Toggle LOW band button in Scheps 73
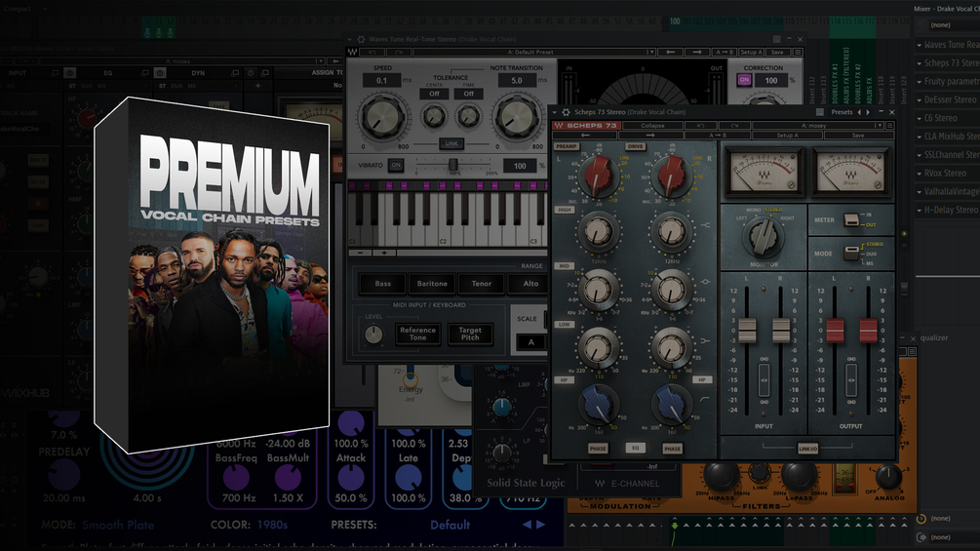The image size is (980, 551). (565, 325)
